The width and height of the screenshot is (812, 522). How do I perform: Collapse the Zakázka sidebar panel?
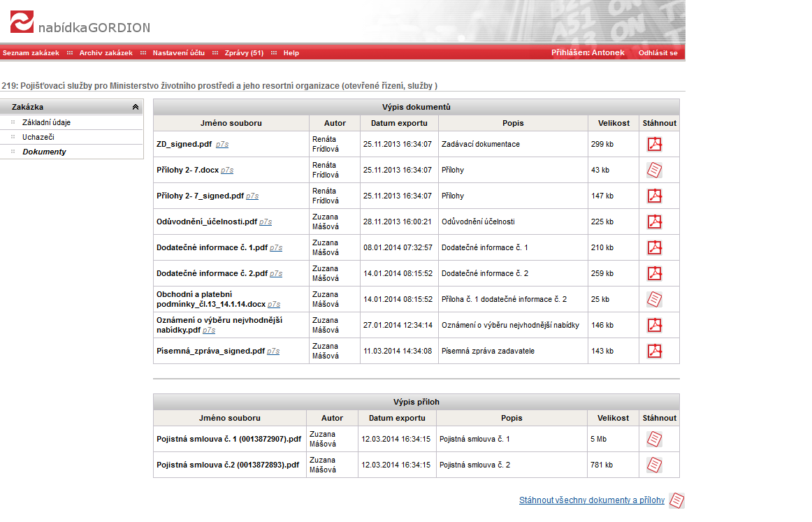[x=135, y=108]
